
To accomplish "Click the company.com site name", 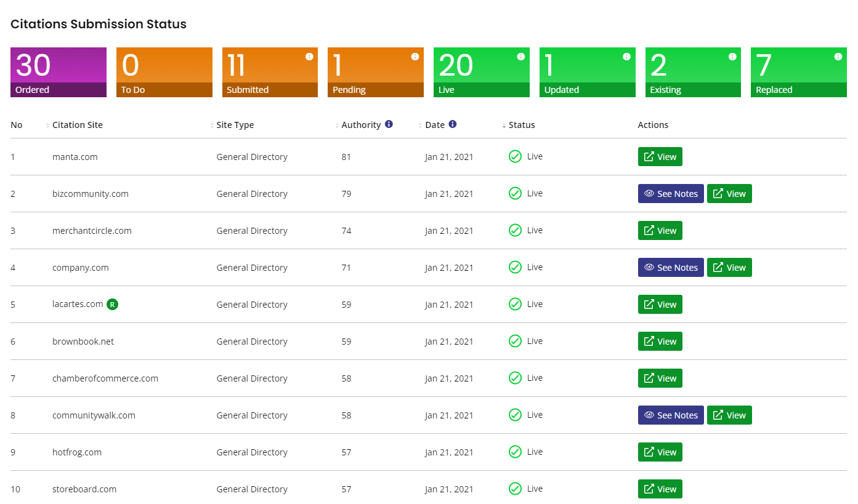I will (x=81, y=268).
